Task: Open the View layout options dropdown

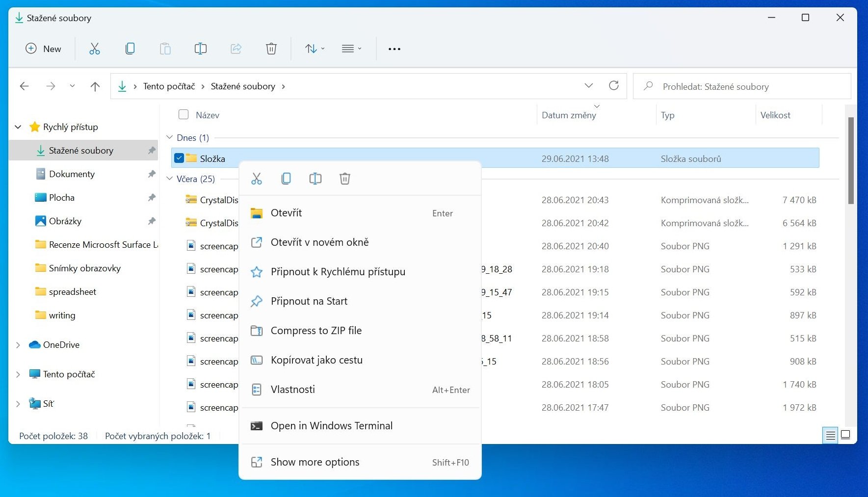Action: click(x=352, y=49)
